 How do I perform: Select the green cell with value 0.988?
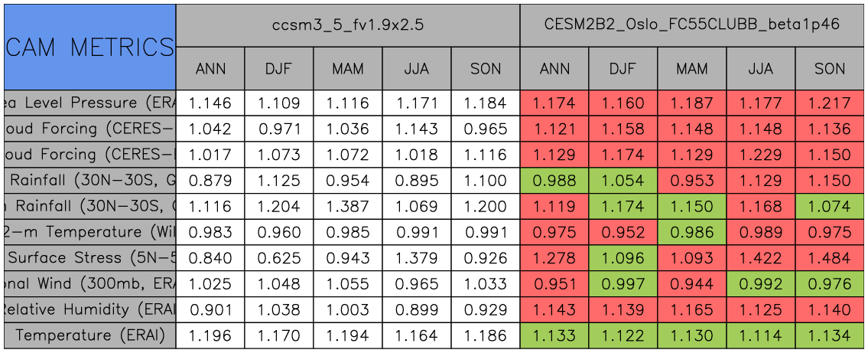554,181
